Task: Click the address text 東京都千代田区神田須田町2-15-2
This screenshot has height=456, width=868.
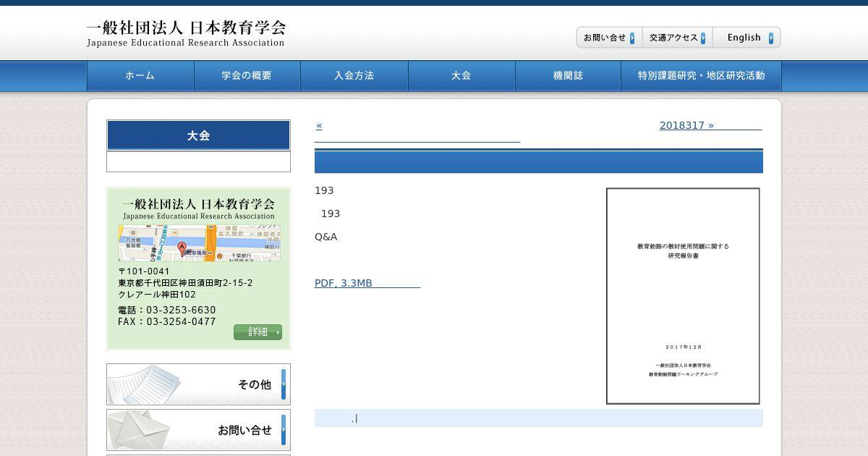Action: [x=185, y=283]
